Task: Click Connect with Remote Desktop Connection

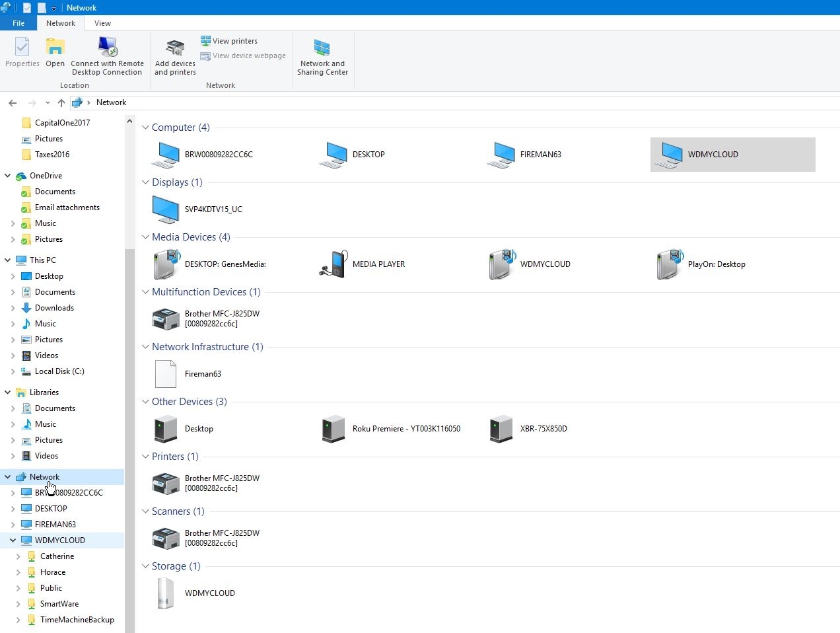Action: [107, 56]
